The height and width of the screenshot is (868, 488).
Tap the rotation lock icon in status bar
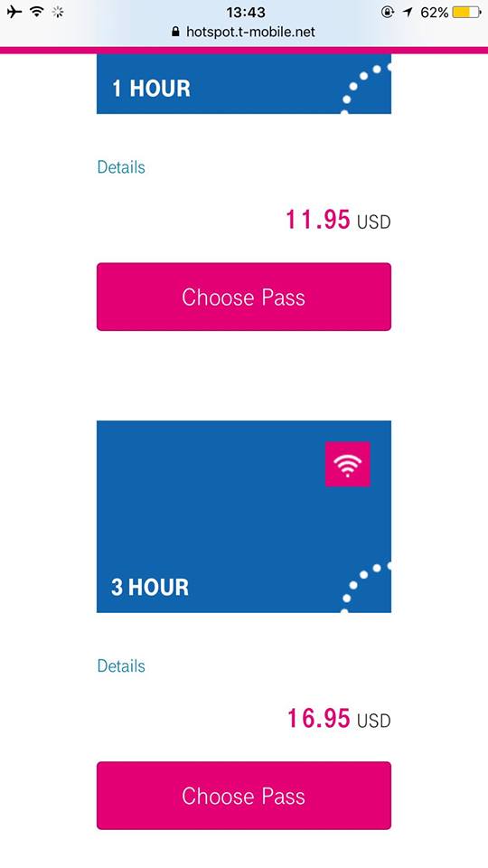coord(388,12)
